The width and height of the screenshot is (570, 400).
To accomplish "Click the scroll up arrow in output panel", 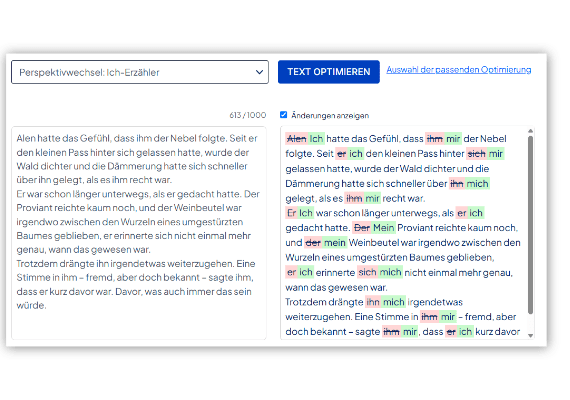I will [x=530, y=131].
